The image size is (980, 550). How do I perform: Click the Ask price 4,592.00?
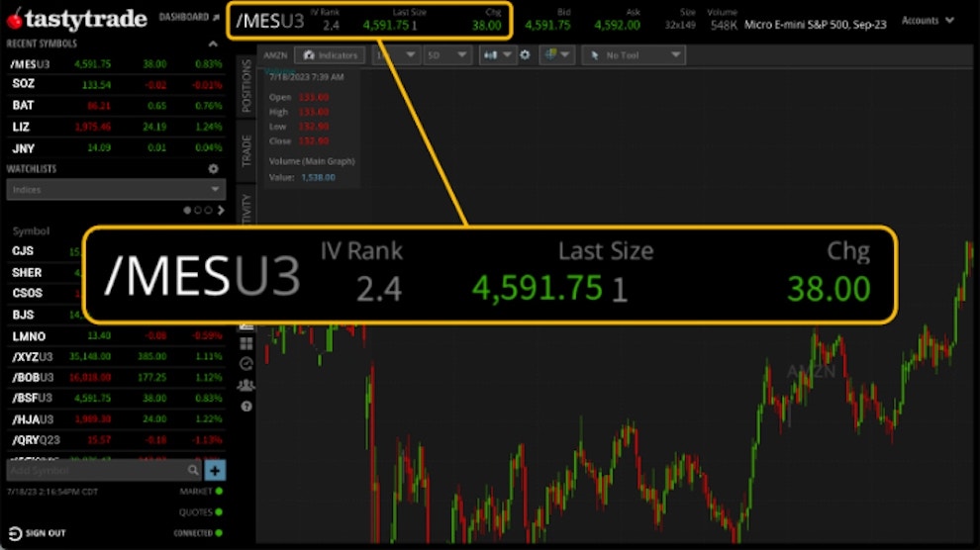[618, 25]
